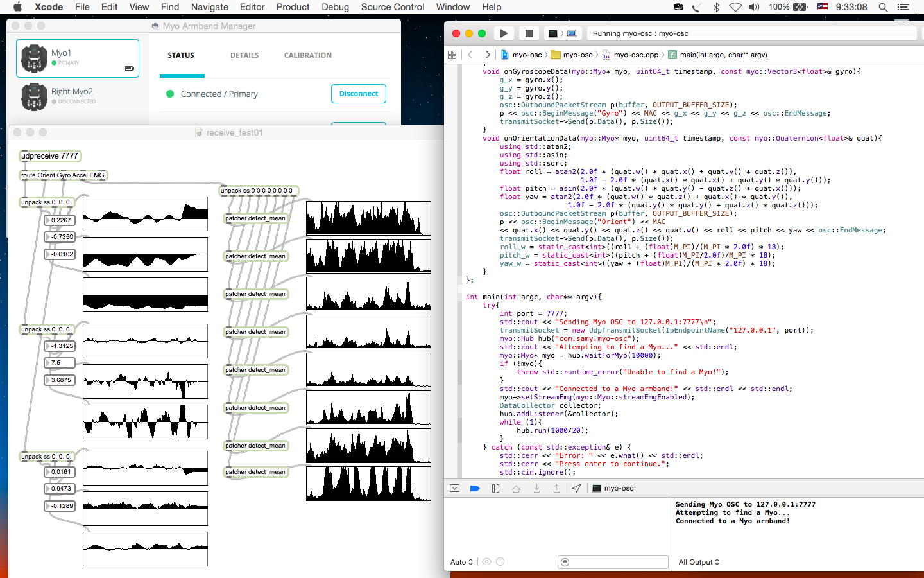Image resolution: width=924 pixels, height=578 pixels.
Task: Click the Disconnect button
Action: (358, 94)
